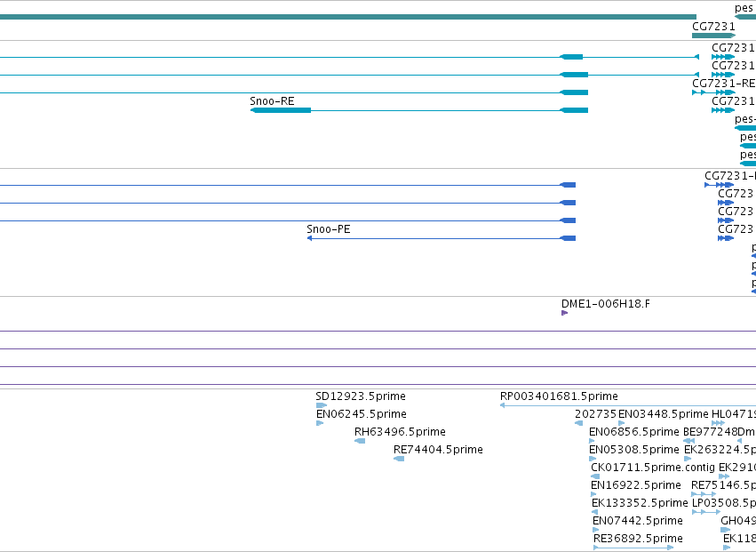
Task: Click the EN07442.5prime label
Action: pos(637,521)
